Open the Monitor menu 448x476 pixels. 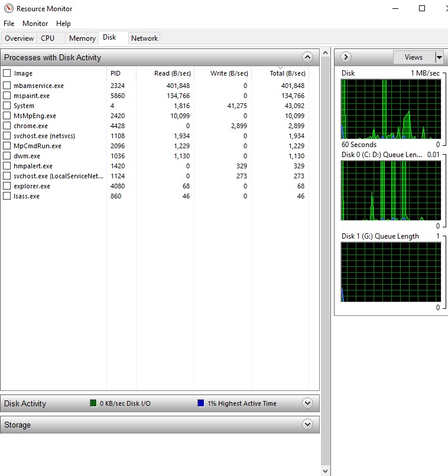click(x=35, y=24)
